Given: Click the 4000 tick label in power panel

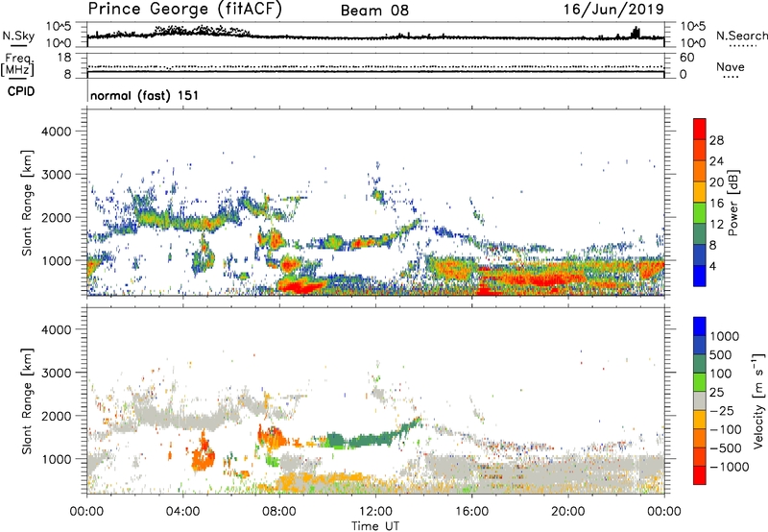Looking at the screenshot, I should click(x=56, y=132).
